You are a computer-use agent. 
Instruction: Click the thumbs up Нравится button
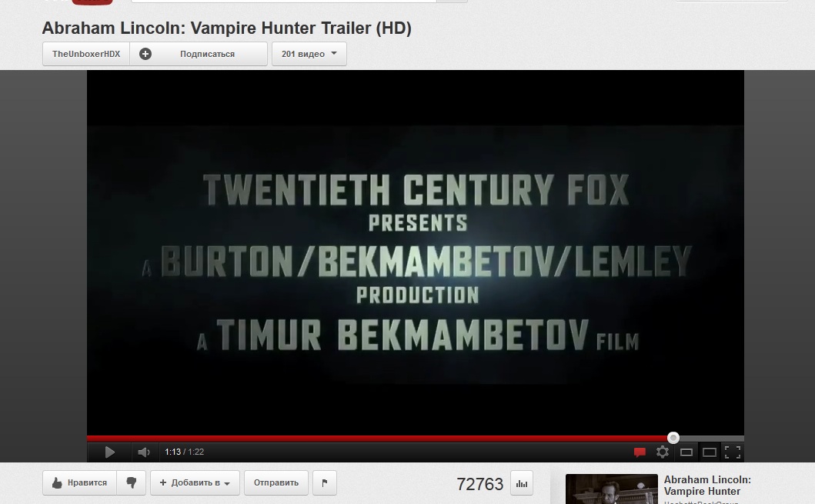79,482
